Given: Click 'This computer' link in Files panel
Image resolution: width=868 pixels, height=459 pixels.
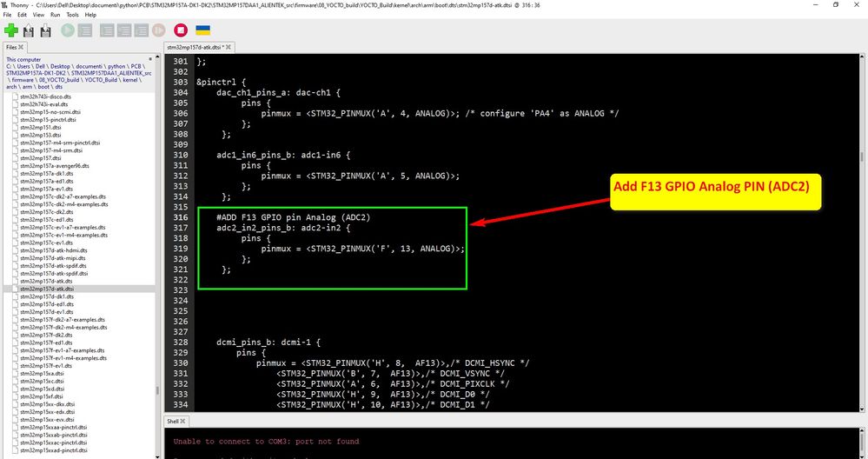Looking at the screenshot, I should click(x=23, y=60).
